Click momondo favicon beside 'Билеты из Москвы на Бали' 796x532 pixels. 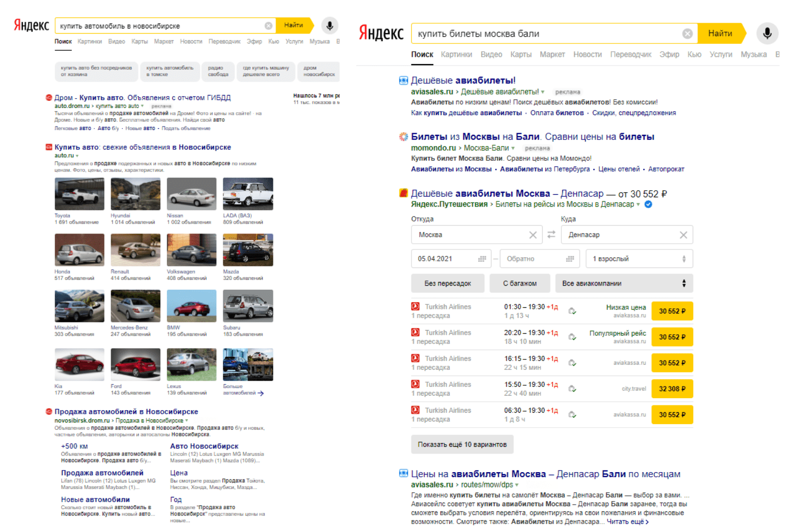pyautogui.click(x=403, y=136)
